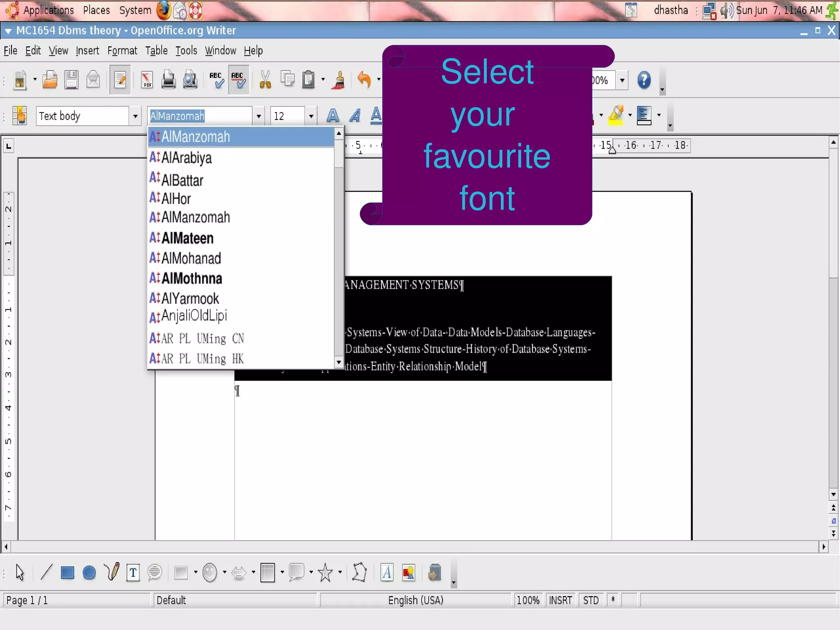840x630 pixels.
Task: Choose AlBattar font from the list
Action: 241,180
